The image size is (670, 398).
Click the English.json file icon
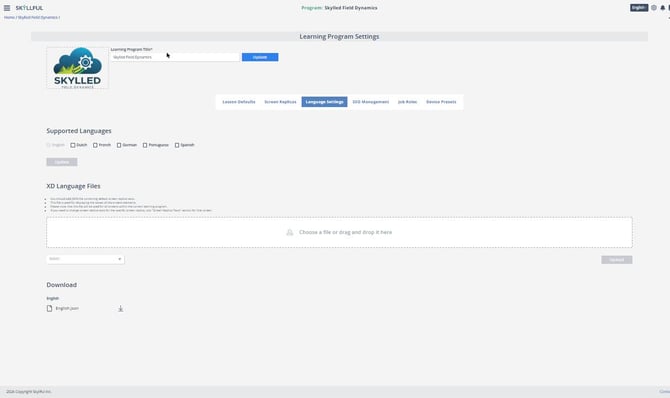tap(50, 308)
